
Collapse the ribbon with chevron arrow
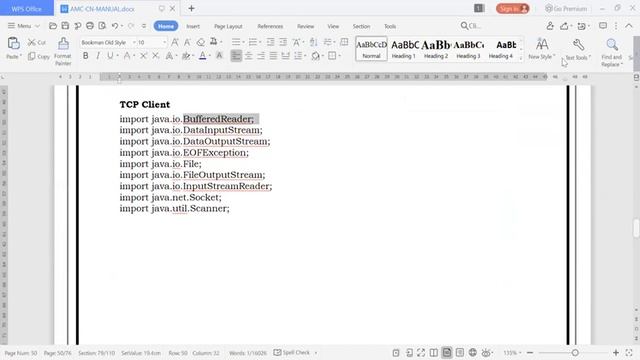coord(629,26)
